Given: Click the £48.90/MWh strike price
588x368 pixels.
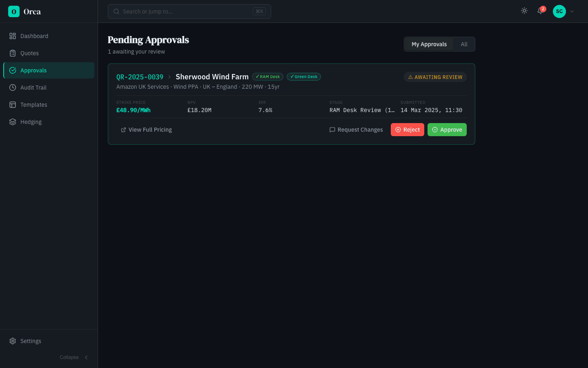Looking at the screenshot, I should point(134,110).
